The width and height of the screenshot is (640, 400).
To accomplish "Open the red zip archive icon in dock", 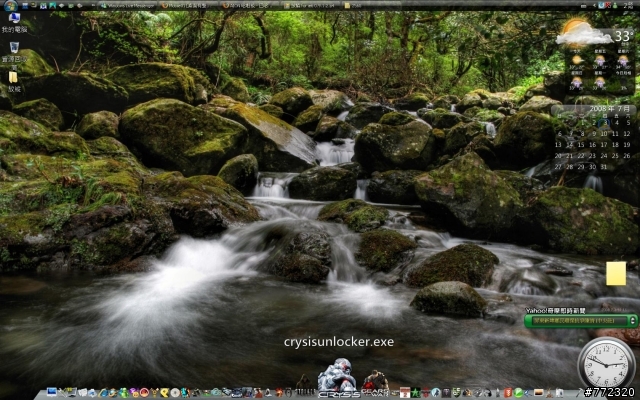I will 508,392.
